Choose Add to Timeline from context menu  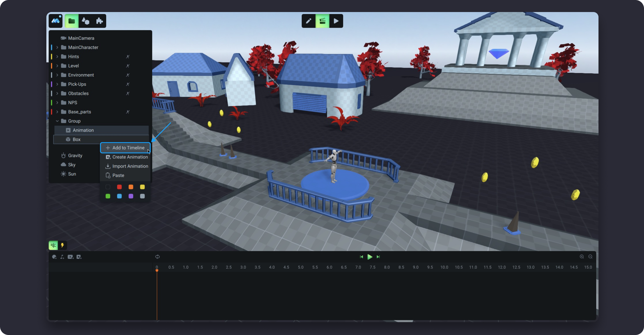coord(125,148)
